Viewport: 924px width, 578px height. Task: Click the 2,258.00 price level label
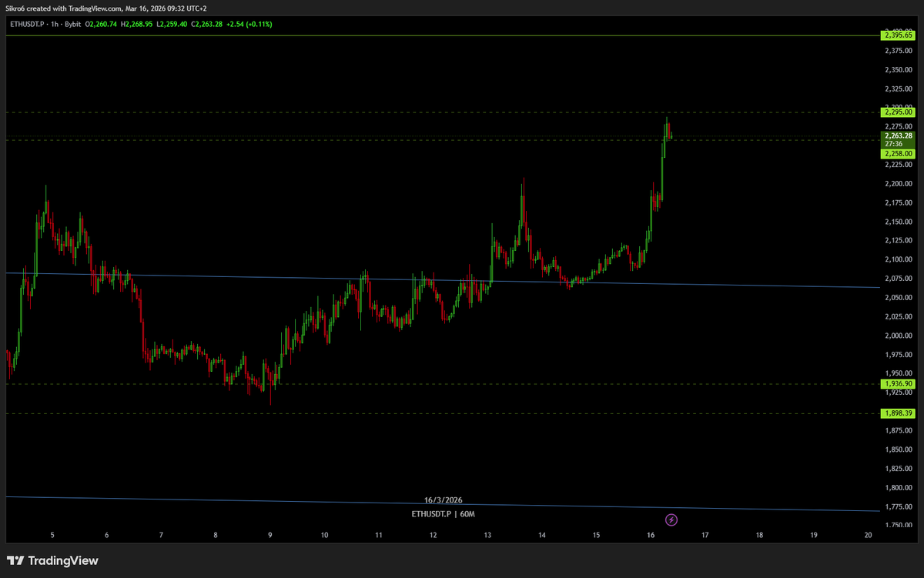[898, 154]
